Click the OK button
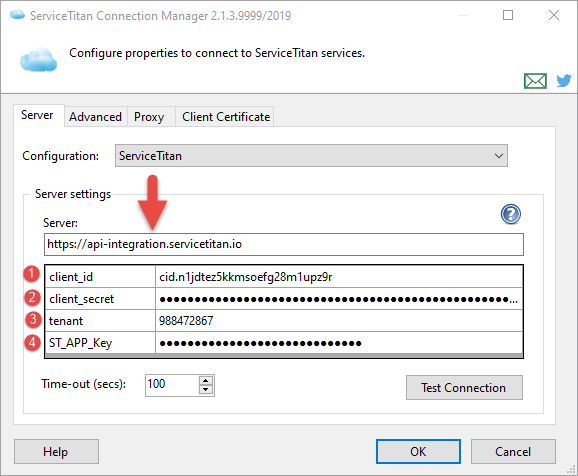578x476 pixels. 418,451
